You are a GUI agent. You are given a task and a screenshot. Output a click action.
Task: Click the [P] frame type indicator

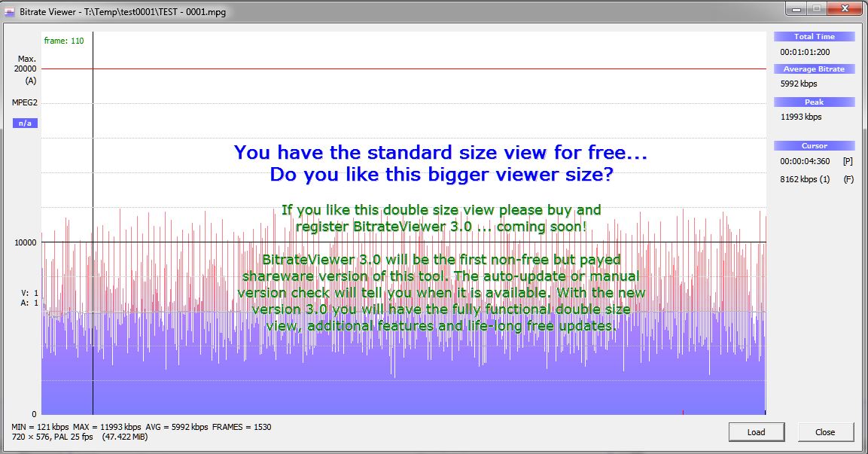(x=848, y=161)
